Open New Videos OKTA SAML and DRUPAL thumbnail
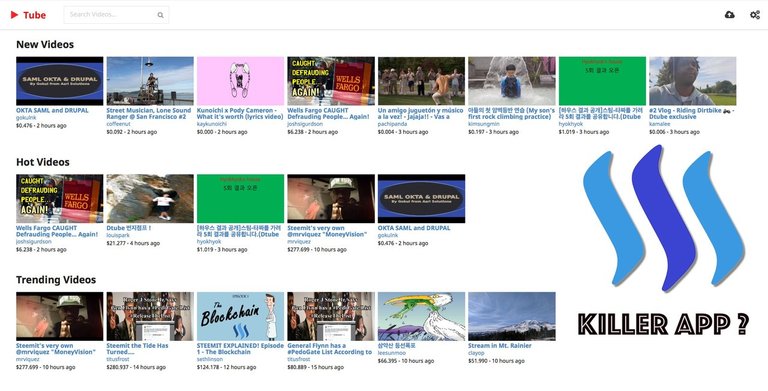This screenshot has width=768, height=391. [x=60, y=81]
